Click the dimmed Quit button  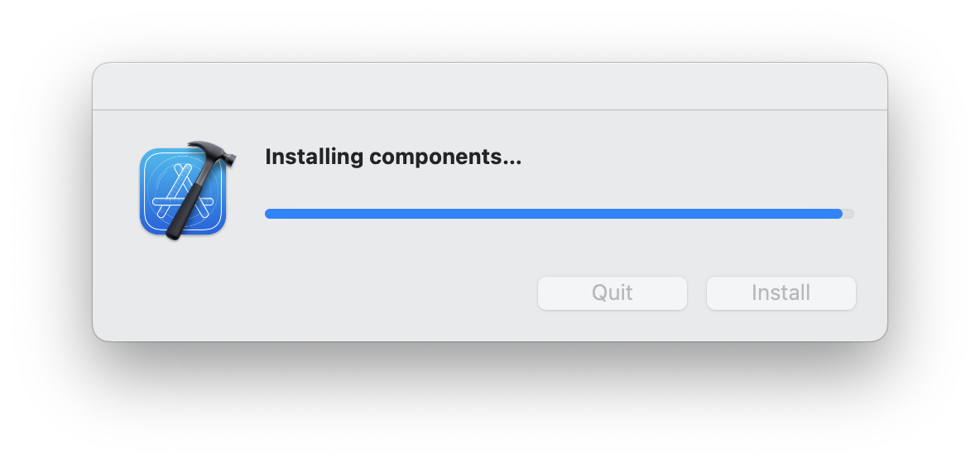612,292
